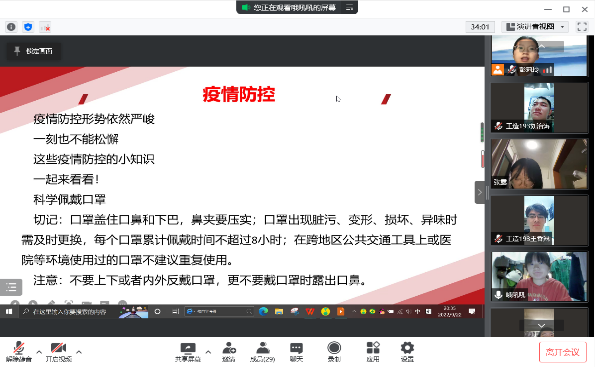
Task: Enter full screen mode icon
Action: 582,27
